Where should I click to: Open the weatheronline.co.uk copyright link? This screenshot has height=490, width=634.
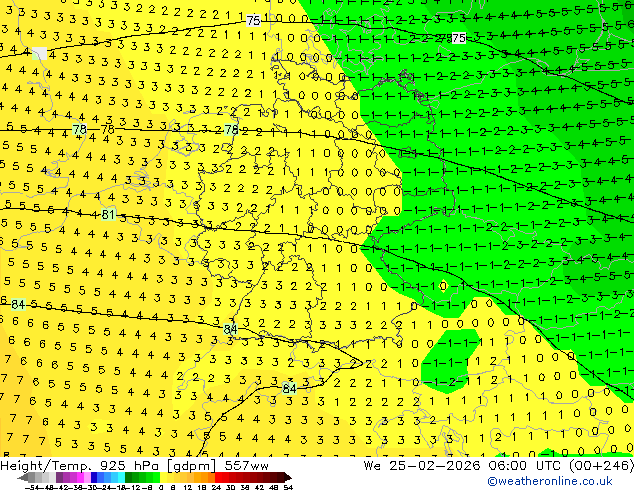pos(550,481)
